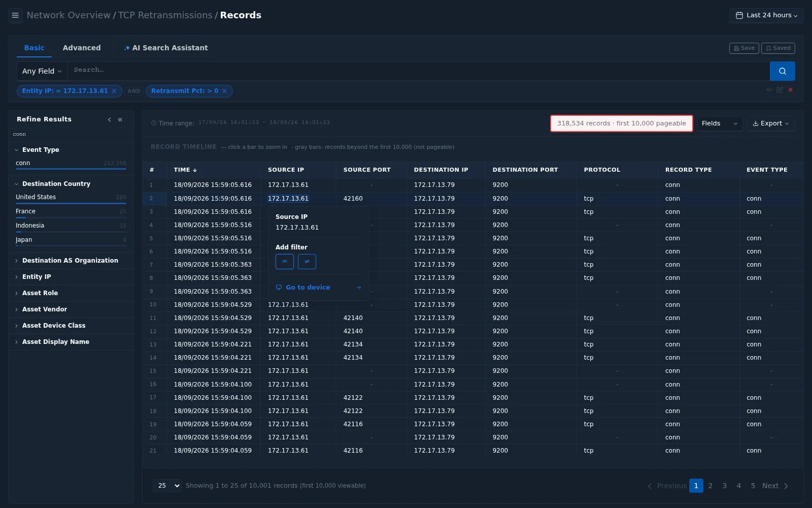Image resolution: width=812 pixels, height=508 pixels.
Task: Expand the Asset Role facet
Action: pos(71,293)
